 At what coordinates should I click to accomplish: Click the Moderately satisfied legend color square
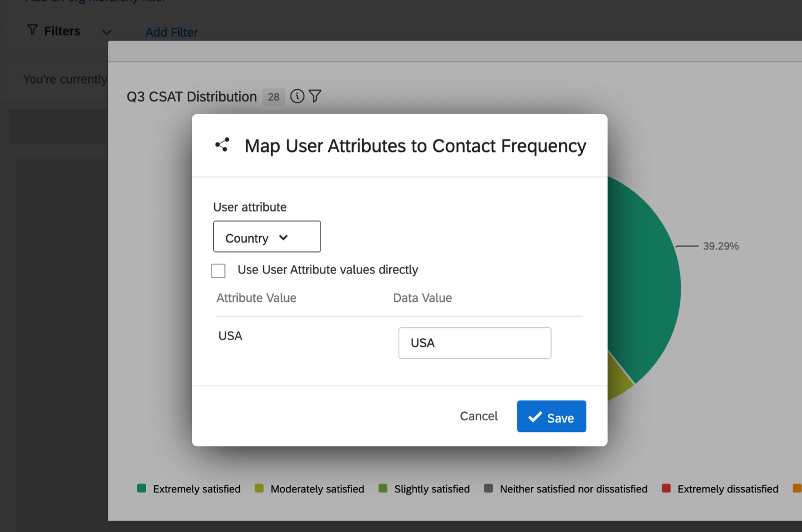259,488
